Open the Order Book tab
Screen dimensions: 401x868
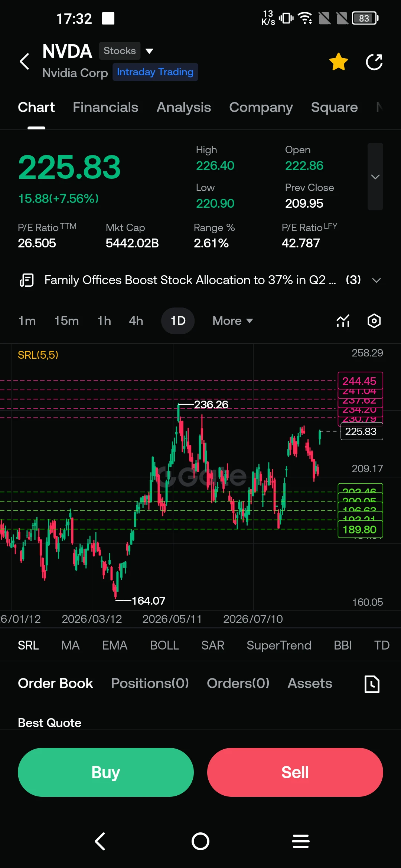[x=55, y=683]
